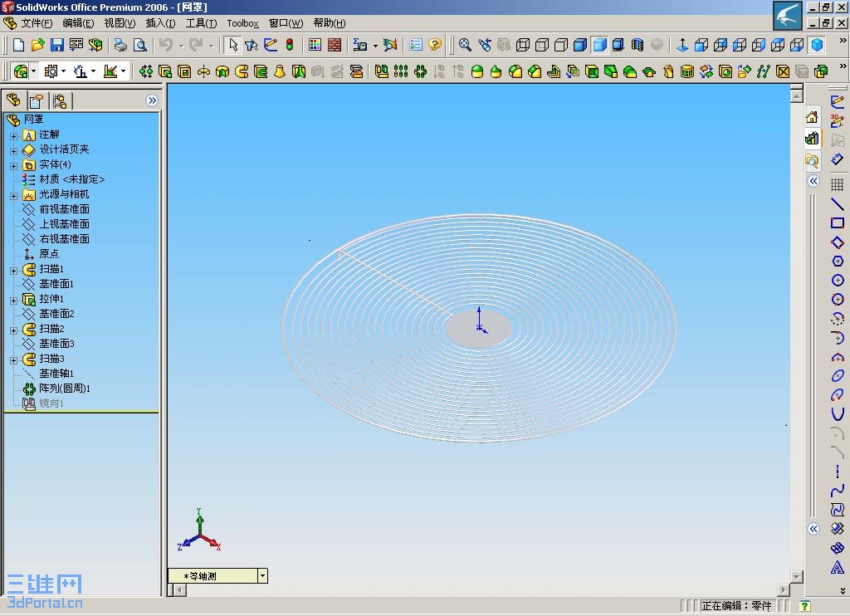
Task: Save the part with the floppy icon
Action: pyautogui.click(x=57, y=45)
